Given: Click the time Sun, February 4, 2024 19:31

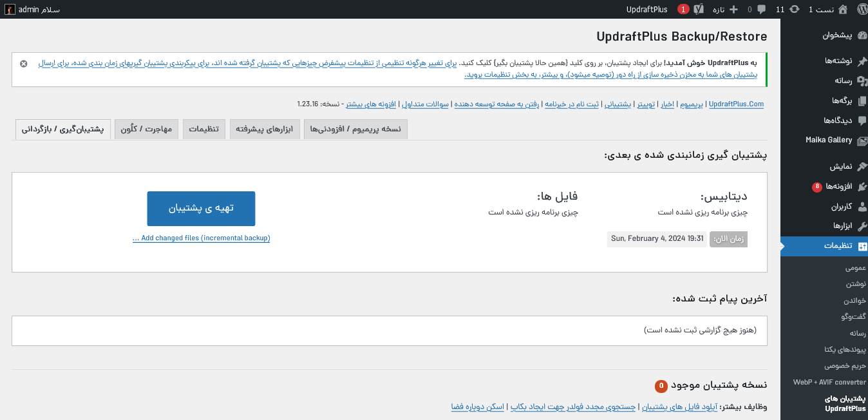Looking at the screenshot, I should 657,239.
